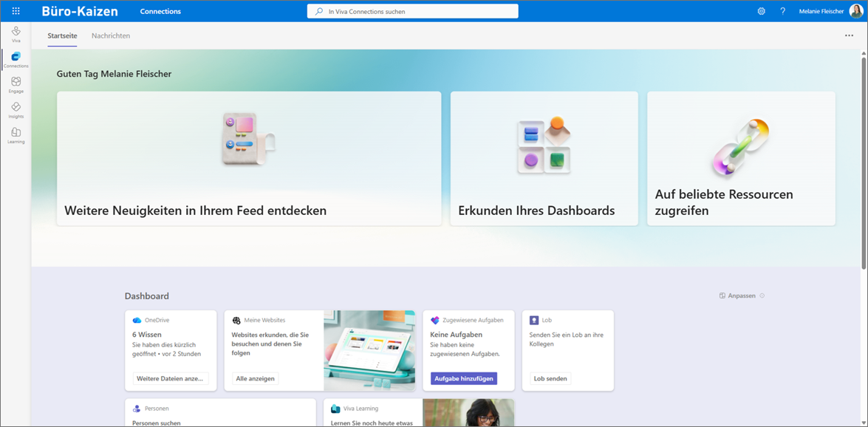
Task: Click Alle anzeigen on Meine Websites card
Action: [x=255, y=378]
